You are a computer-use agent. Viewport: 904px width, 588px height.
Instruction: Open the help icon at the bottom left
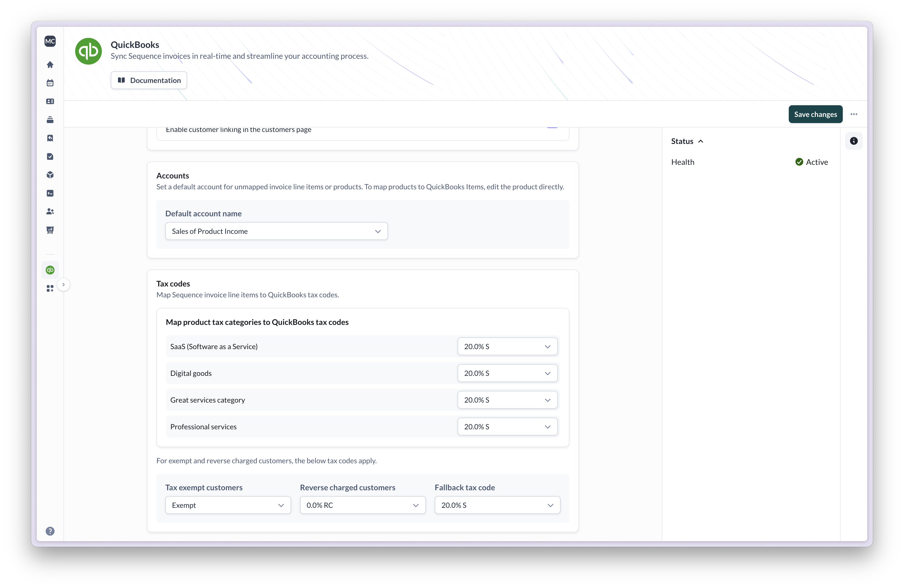(50, 531)
